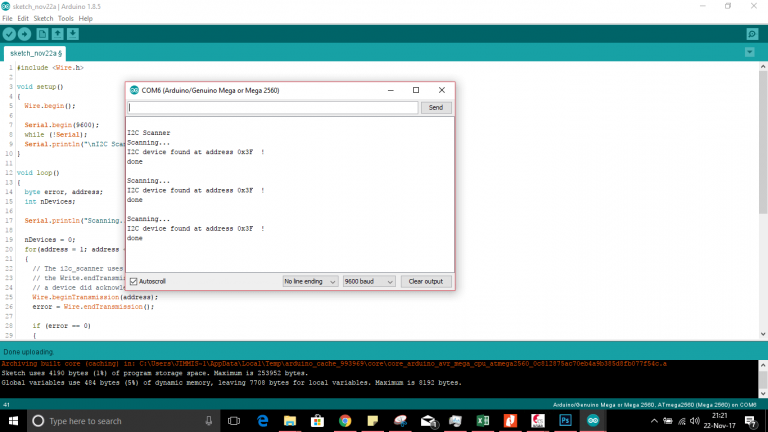Open the Sketch menu
Screen dimensions: 768x432
43,19
